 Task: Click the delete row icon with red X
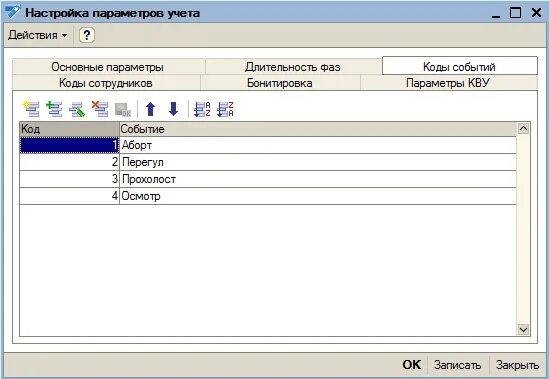tap(100, 109)
